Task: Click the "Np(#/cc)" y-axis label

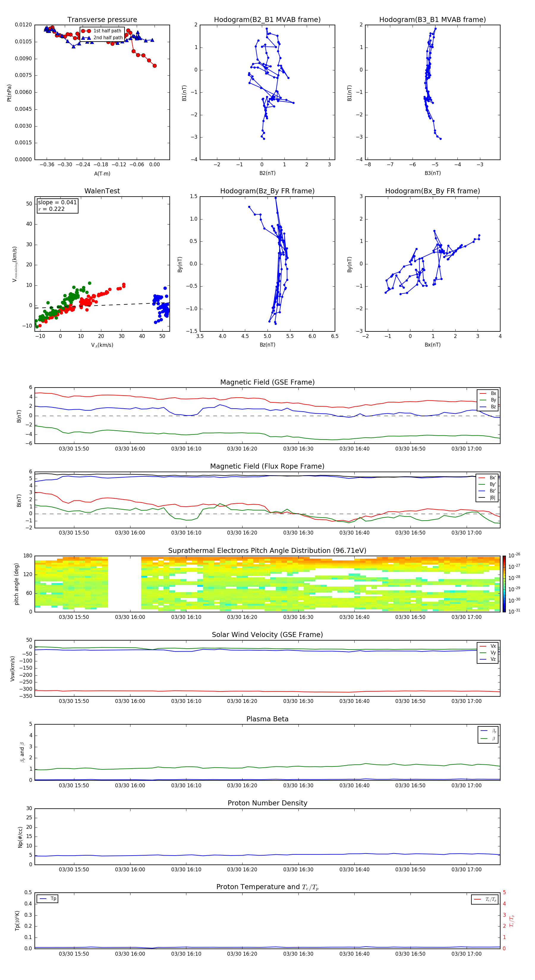Action: click(20, 837)
